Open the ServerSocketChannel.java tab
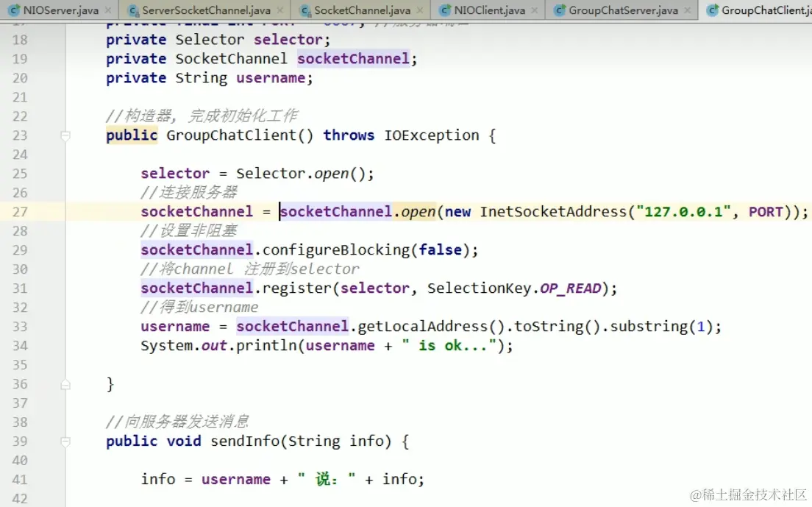This screenshot has height=507, width=812. (206, 10)
